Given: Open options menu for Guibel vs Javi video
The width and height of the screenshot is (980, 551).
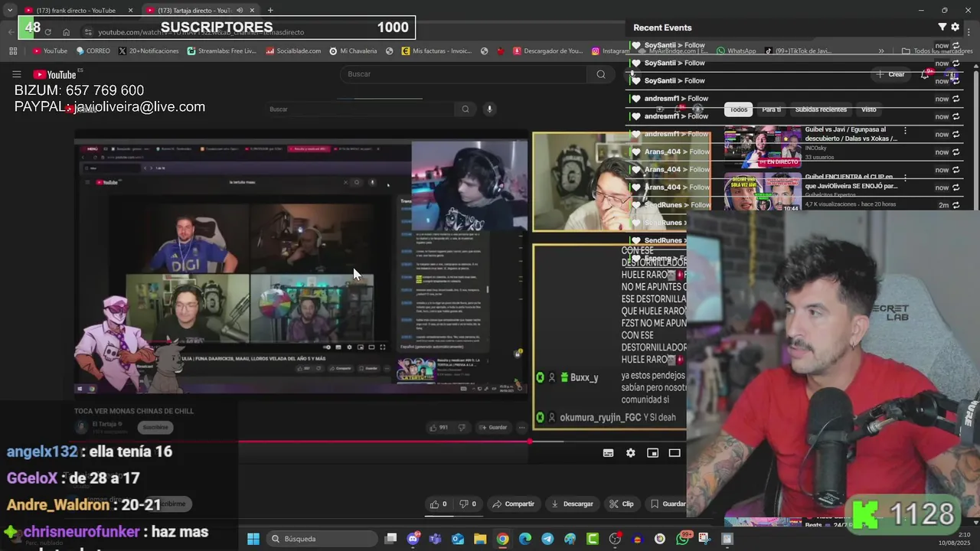Looking at the screenshot, I should click(905, 131).
